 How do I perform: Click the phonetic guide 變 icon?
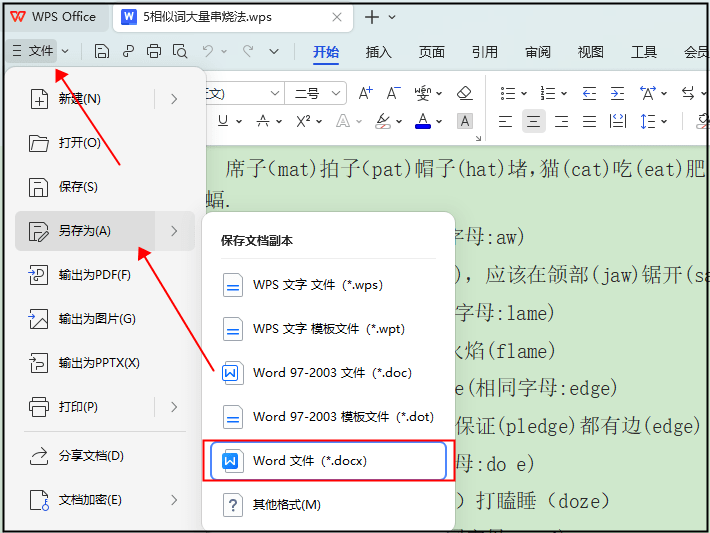click(423, 93)
